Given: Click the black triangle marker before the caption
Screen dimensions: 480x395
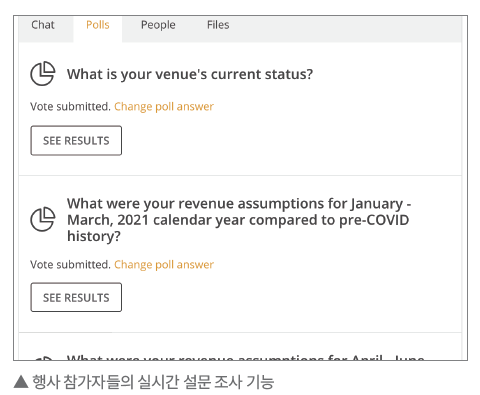Looking at the screenshot, I should (21, 382).
